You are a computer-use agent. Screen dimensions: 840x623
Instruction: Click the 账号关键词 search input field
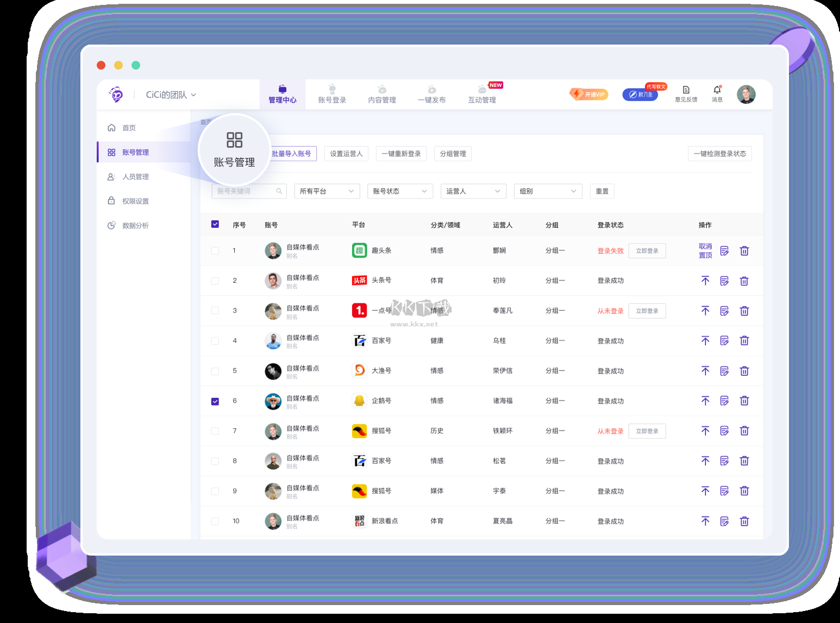(245, 191)
